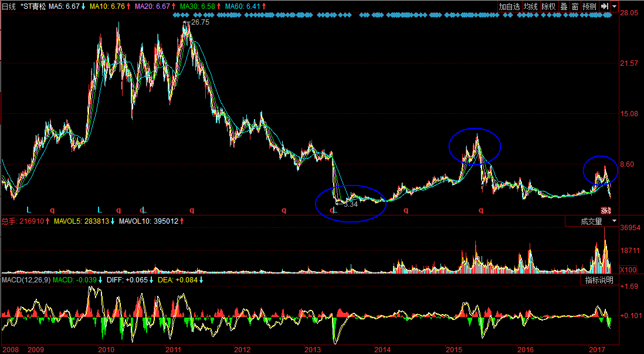Screen dimensions: 644x354
Task: Click the red 涨 marker icon
Action: [x=606, y=210]
